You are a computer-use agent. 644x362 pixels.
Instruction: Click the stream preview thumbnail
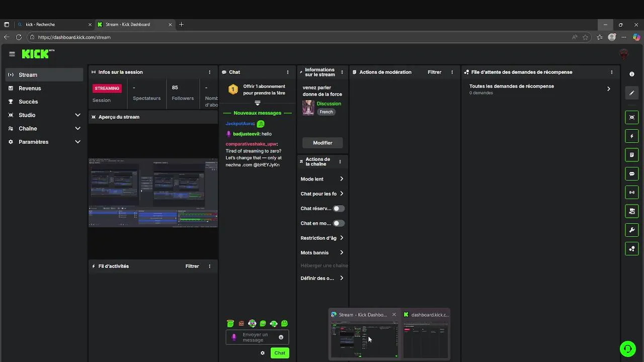[153, 192]
